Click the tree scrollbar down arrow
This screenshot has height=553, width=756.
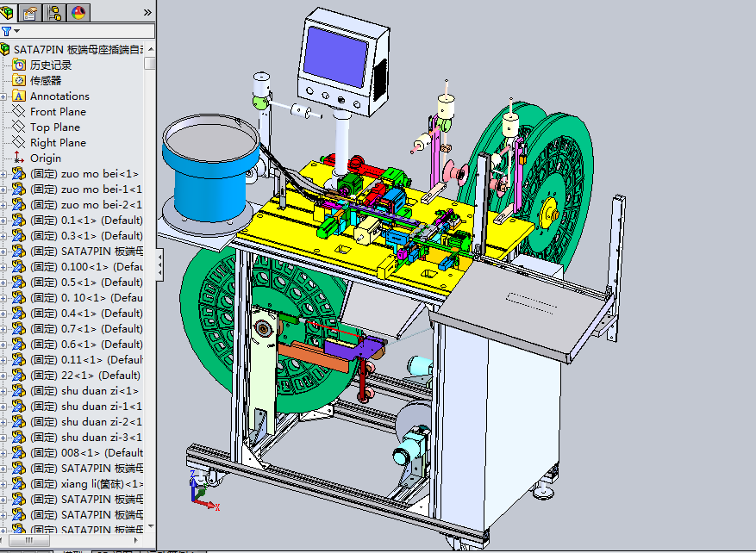pos(151,526)
